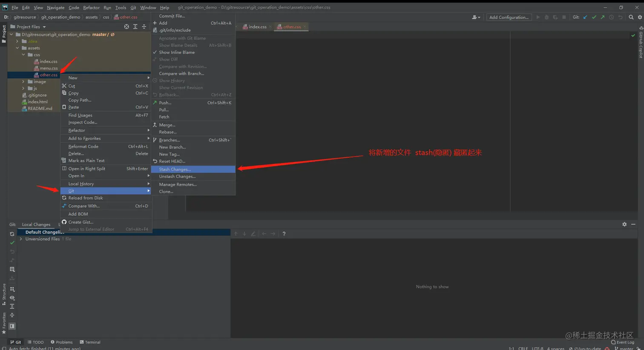Click Expand All icon in Local Changes toolbar

tap(12, 307)
